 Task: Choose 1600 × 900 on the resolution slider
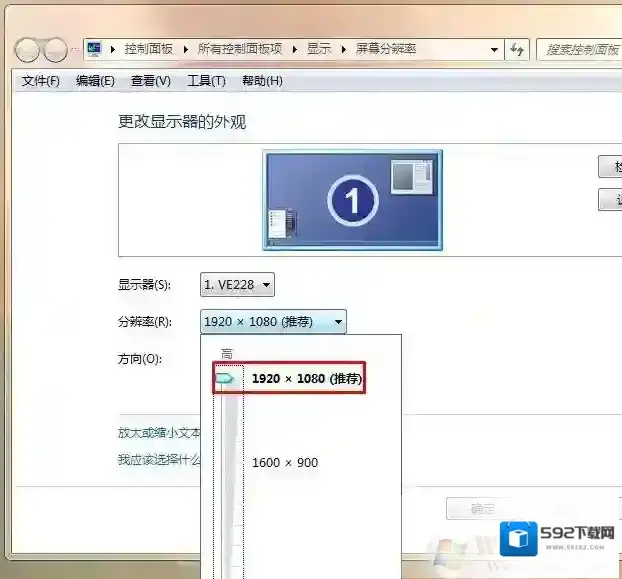coord(284,462)
